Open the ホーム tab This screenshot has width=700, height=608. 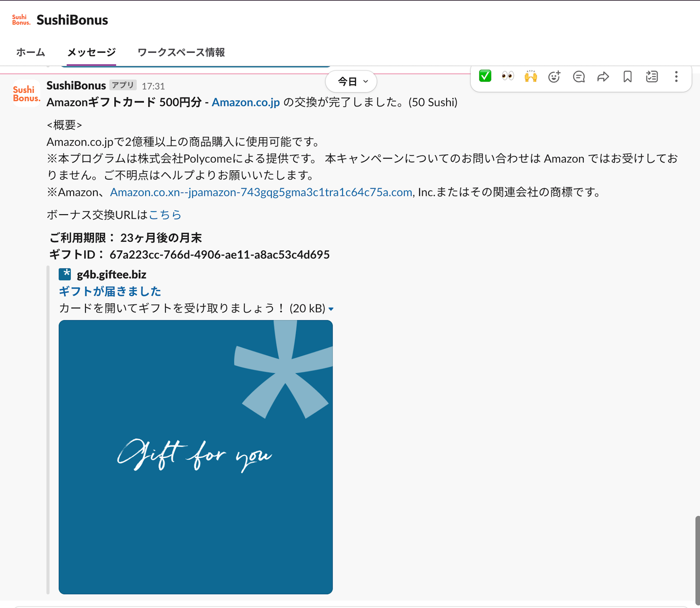(x=31, y=52)
